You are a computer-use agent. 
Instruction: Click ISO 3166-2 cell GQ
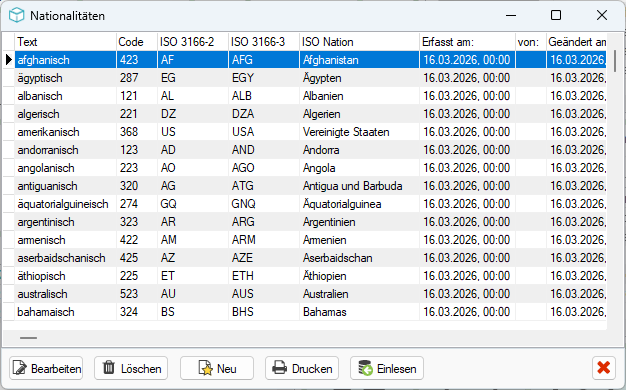tap(193, 204)
